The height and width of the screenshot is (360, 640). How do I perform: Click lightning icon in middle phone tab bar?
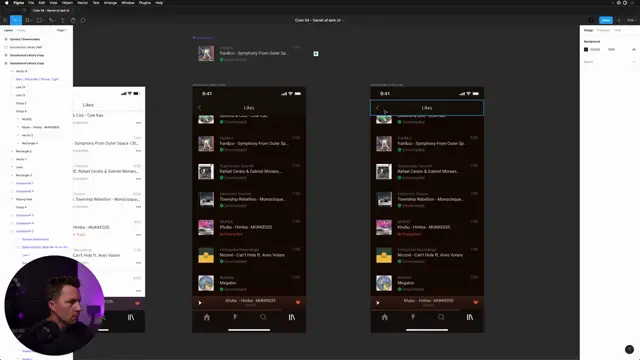pyautogui.click(x=235, y=317)
